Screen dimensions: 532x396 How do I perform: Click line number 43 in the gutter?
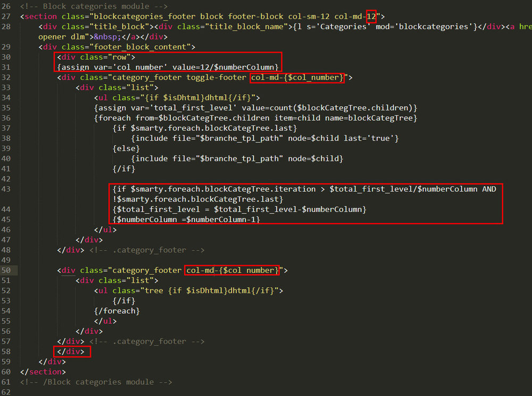pos(6,188)
